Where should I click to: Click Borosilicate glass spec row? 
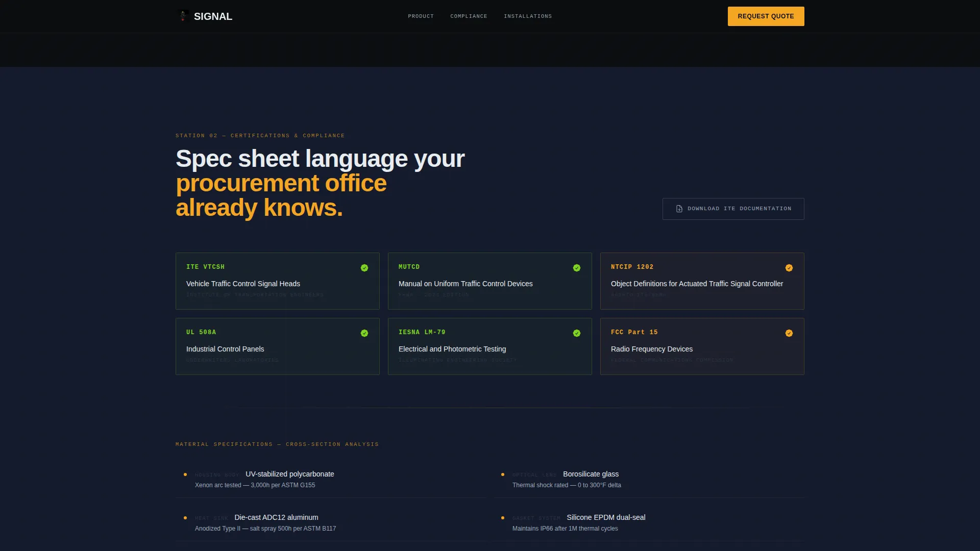tap(649, 479)
